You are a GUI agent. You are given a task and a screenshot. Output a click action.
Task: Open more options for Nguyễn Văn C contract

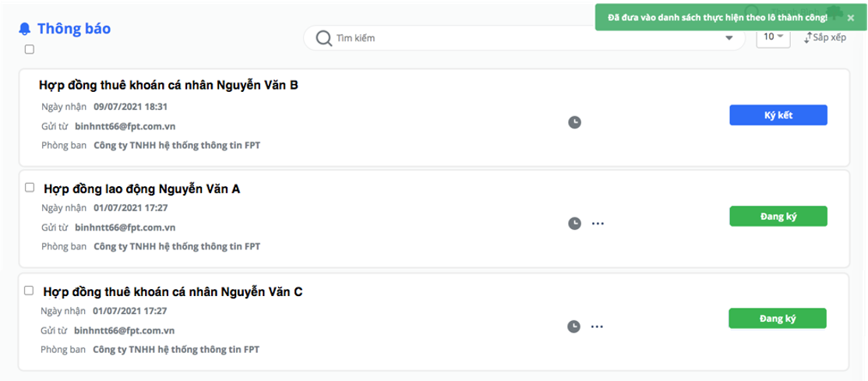tap(597, 326)
